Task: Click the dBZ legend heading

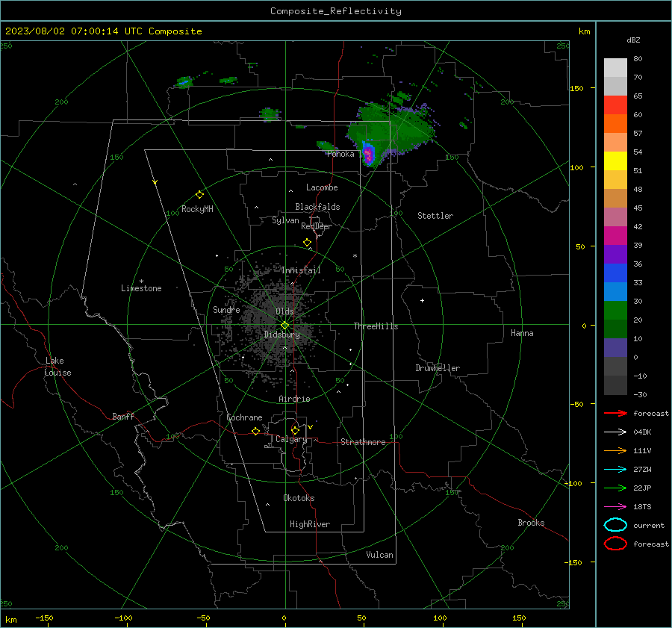Action: [633, 40]
